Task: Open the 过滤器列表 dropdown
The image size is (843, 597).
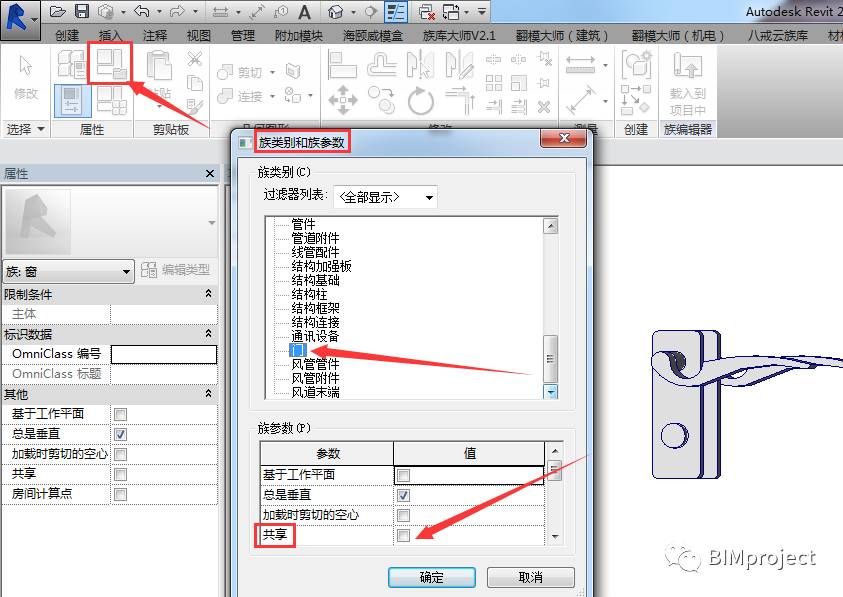Action: (x=385, y=197)
